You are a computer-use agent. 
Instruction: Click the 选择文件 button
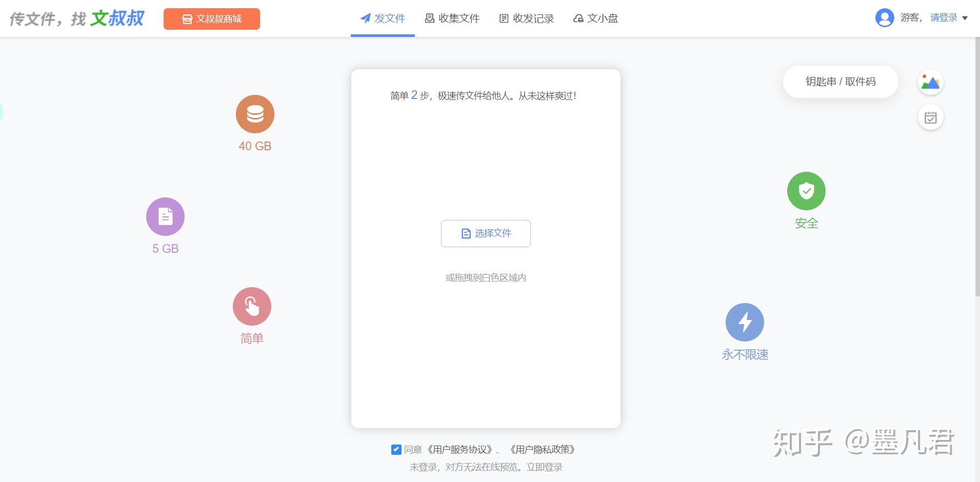(x=486, y=233)
